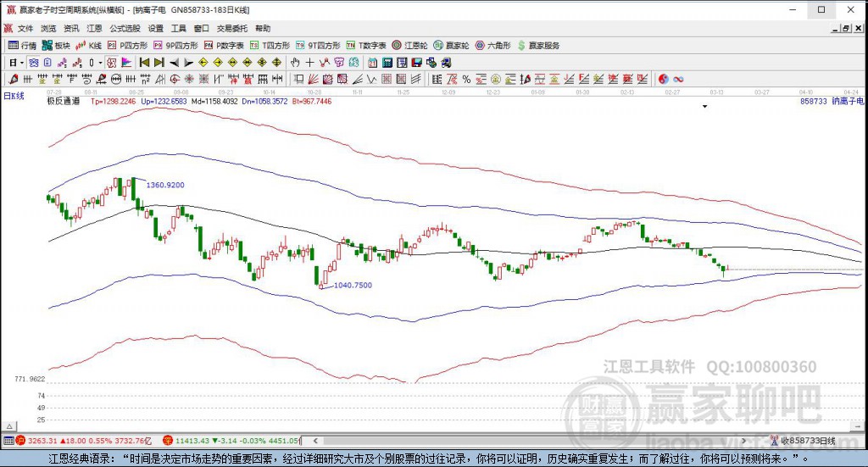Image resolution: width=868 pixels, height=467 pixels.
Task: Expand the 日 period dropdown arrow
Action: (21, 63)
